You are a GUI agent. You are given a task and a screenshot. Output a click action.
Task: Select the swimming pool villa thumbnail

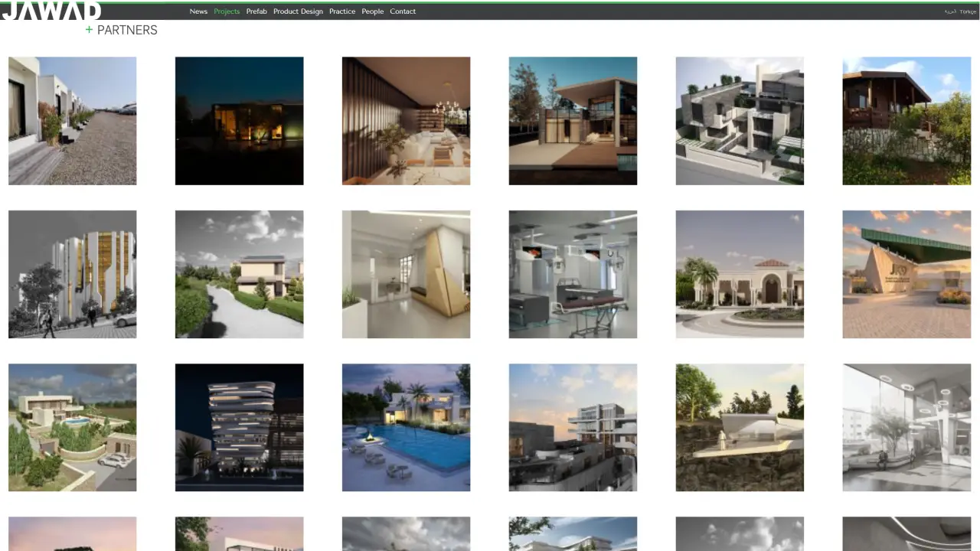click(x=406, y=427)
